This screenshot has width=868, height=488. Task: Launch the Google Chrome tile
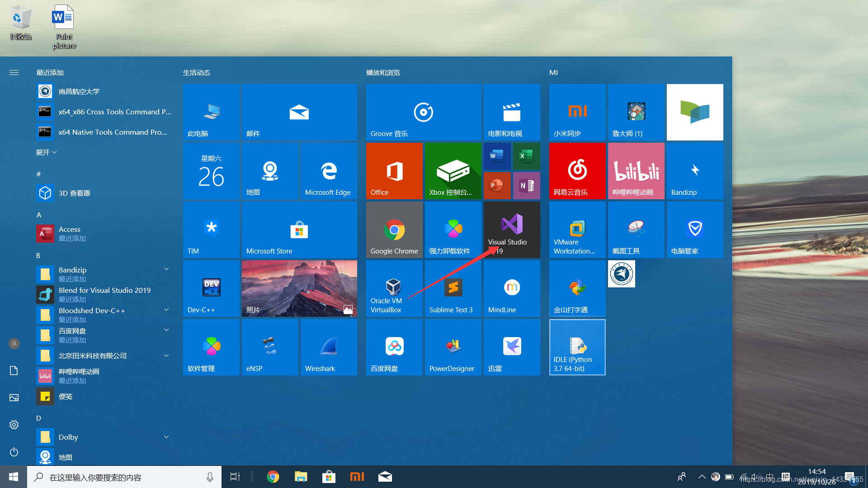[x=394, y=230]
